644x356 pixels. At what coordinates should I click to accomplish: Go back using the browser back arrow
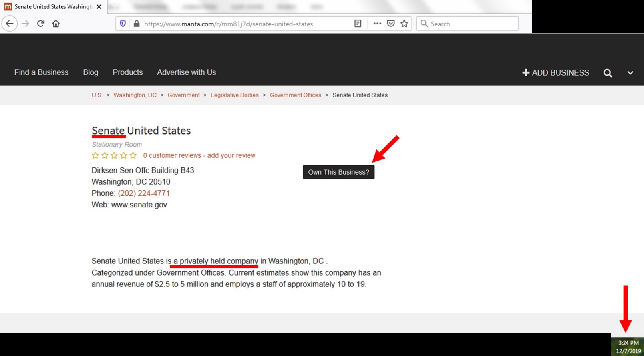pos(10,24)
